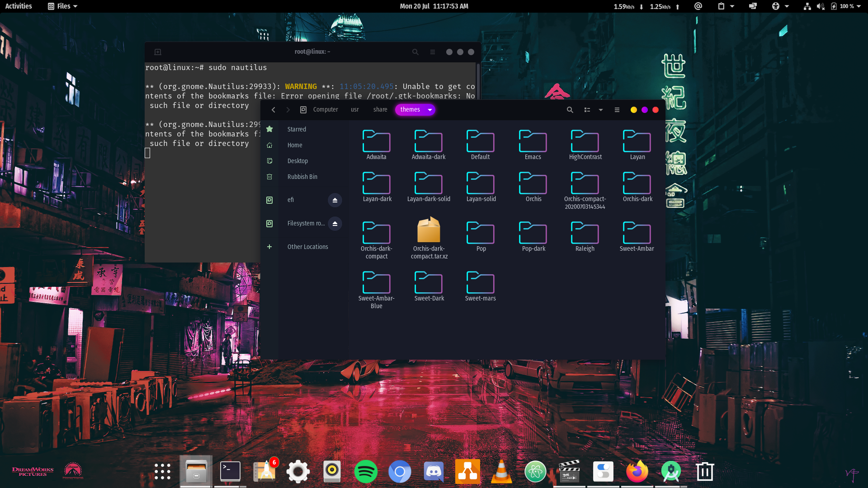Image resolution: width=868 pixels, height=488 pixels.
Task: Toggle list/grid view icon in Files
Action: tap(587, 110)
